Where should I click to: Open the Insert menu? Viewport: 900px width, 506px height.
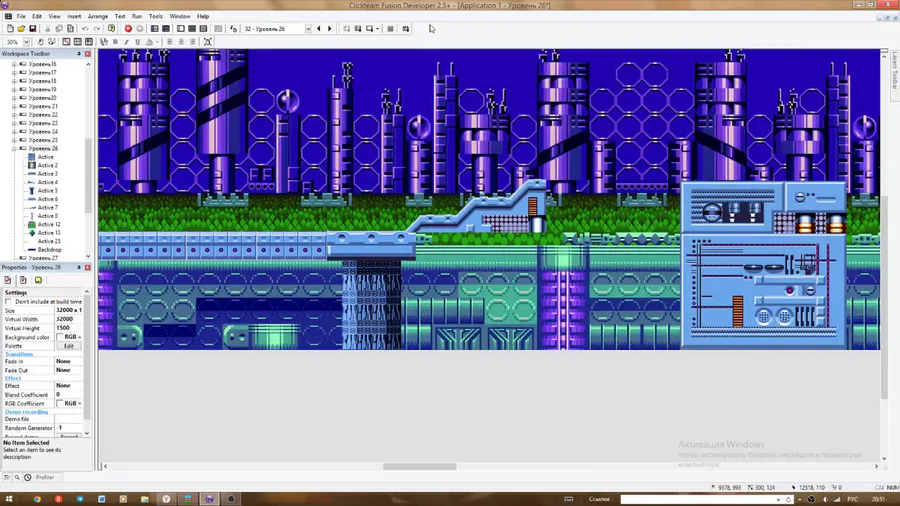(74, 17)
